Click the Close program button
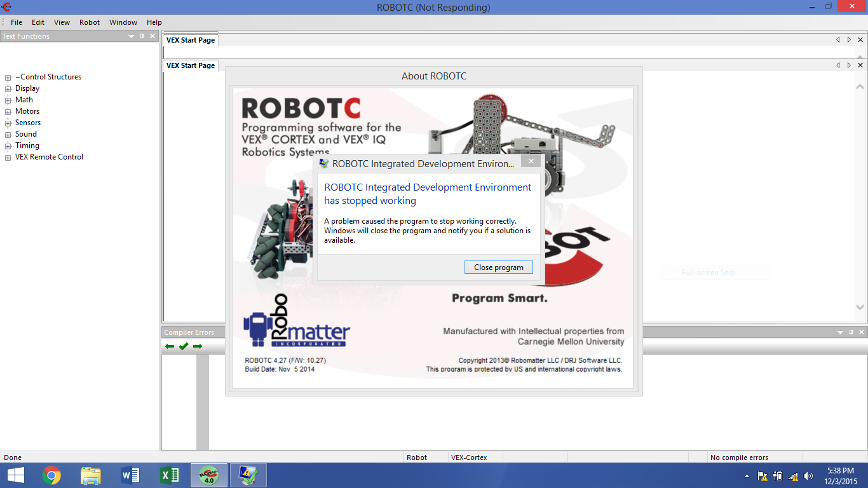The image size is (868, 488). click(499, 268)
